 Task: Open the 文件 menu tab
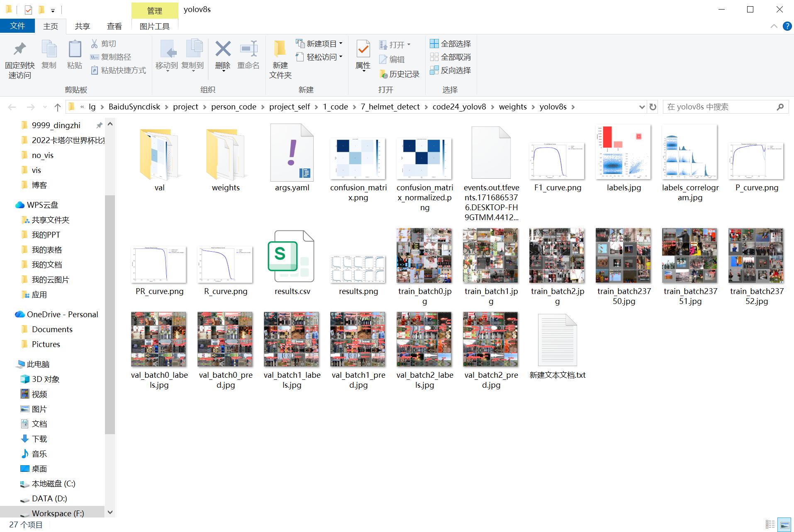17,26
